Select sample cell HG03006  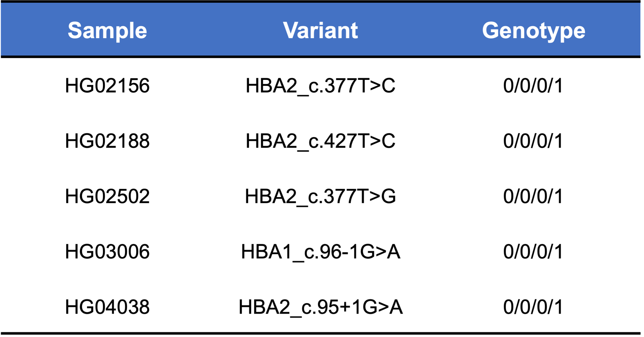[x=107, y=251]
